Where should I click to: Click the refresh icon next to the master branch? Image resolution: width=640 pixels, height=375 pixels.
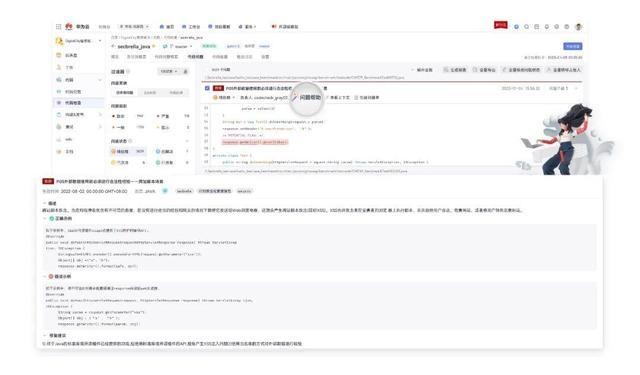tap(165, 47)
